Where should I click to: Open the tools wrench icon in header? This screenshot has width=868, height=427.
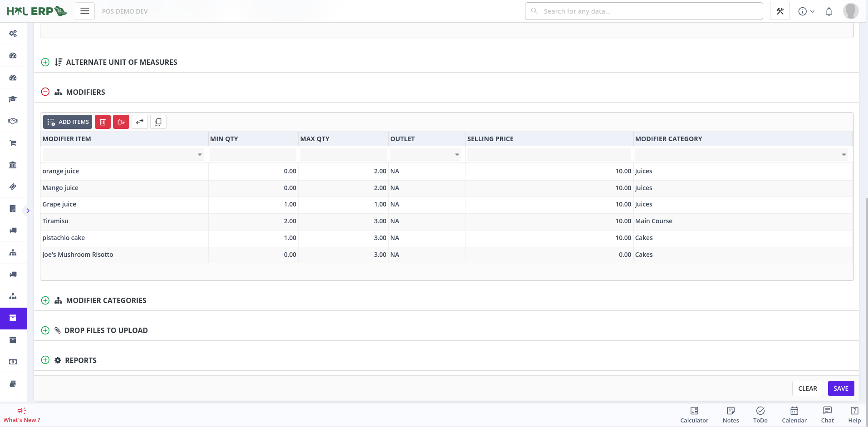click(780, 11)
